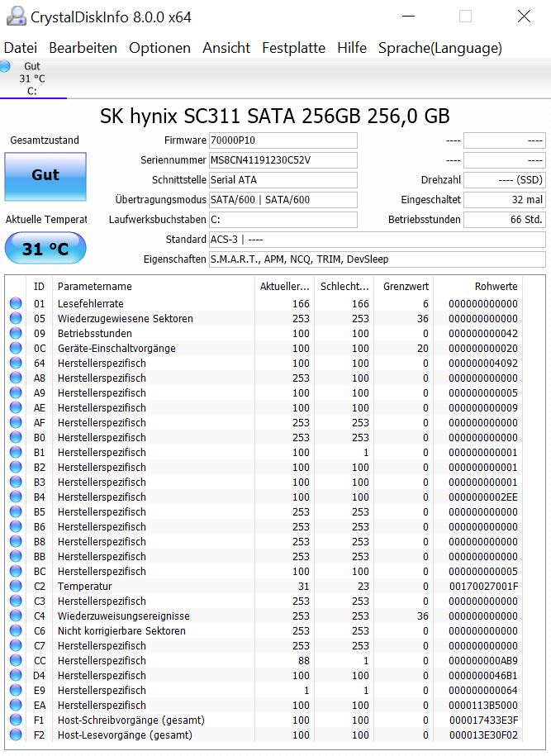Screen dimensions: 551x756
Task: Select raw value 0000000002EE
Action: (483, 497)
